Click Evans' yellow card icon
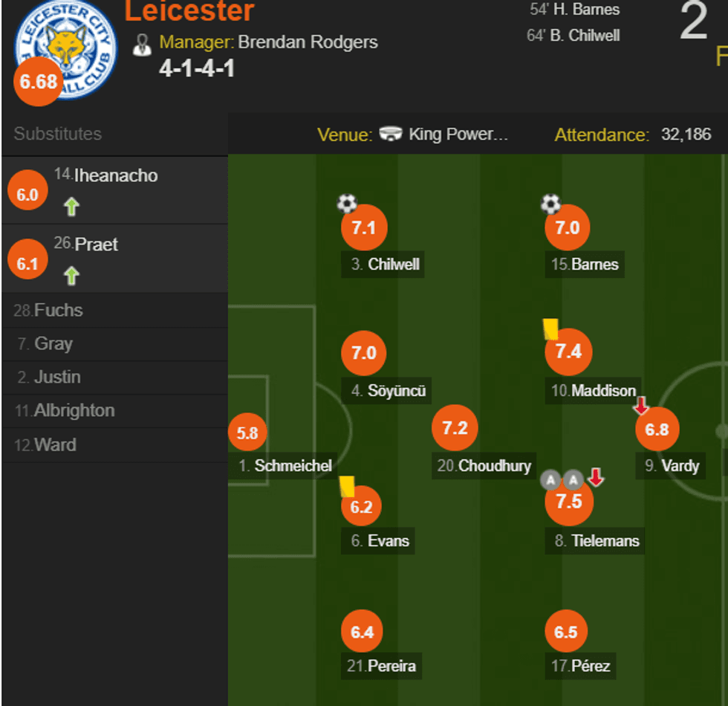728x706 pixels. click(x=347, y=486)
